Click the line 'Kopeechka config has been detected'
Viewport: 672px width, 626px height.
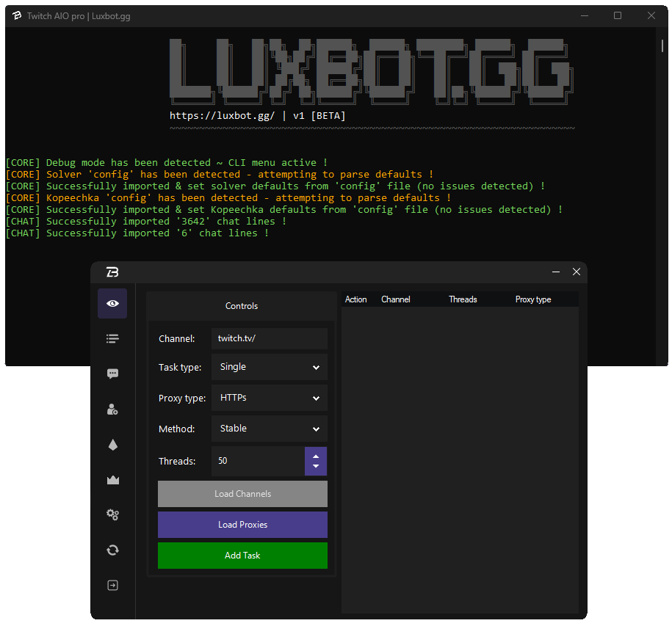coord(228,198)
